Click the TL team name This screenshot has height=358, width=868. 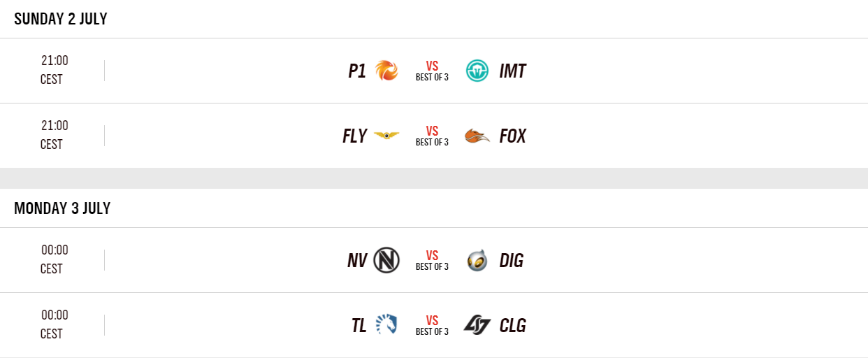(359, 325)
